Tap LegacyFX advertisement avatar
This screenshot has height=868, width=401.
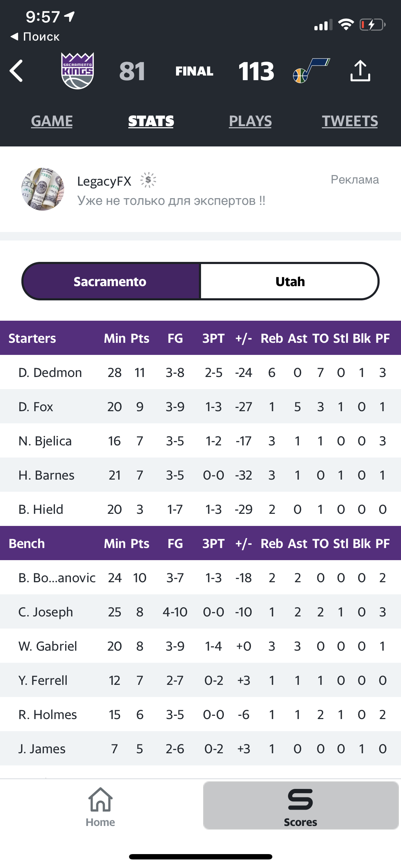click(43, 189)
